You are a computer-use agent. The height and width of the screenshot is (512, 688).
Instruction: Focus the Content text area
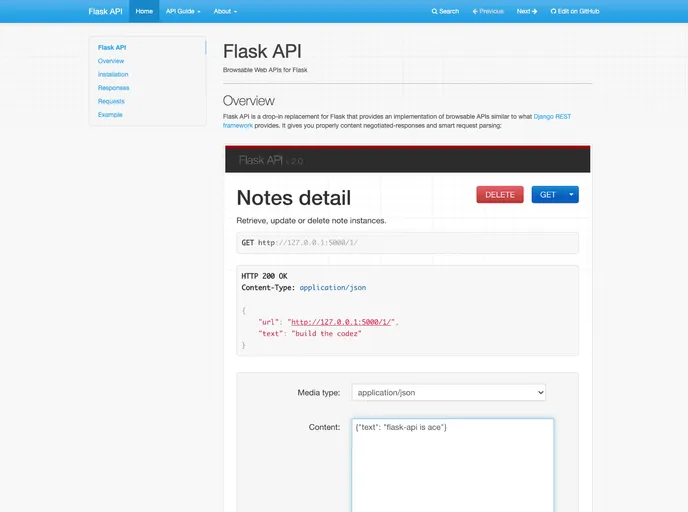452,465
